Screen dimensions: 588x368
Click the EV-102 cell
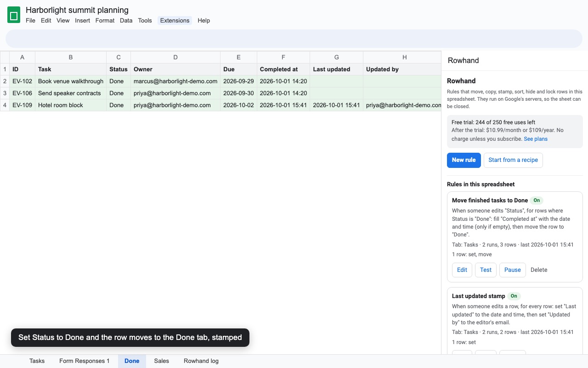click(22, 81)
